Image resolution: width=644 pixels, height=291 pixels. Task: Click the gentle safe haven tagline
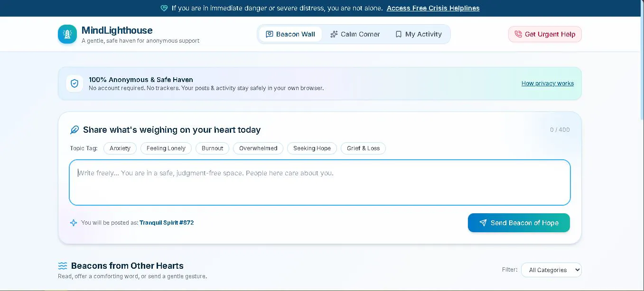tap(140, 41)
